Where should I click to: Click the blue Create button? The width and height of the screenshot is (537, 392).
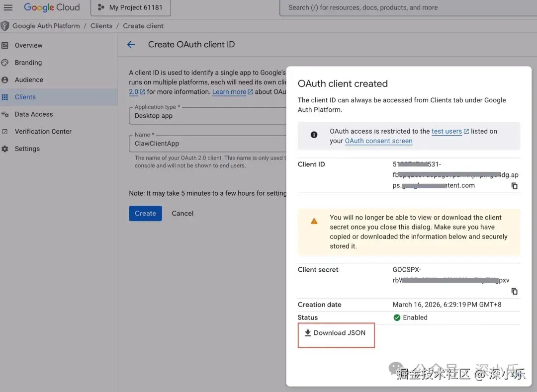pyautogui.click(x=145, y=213)
